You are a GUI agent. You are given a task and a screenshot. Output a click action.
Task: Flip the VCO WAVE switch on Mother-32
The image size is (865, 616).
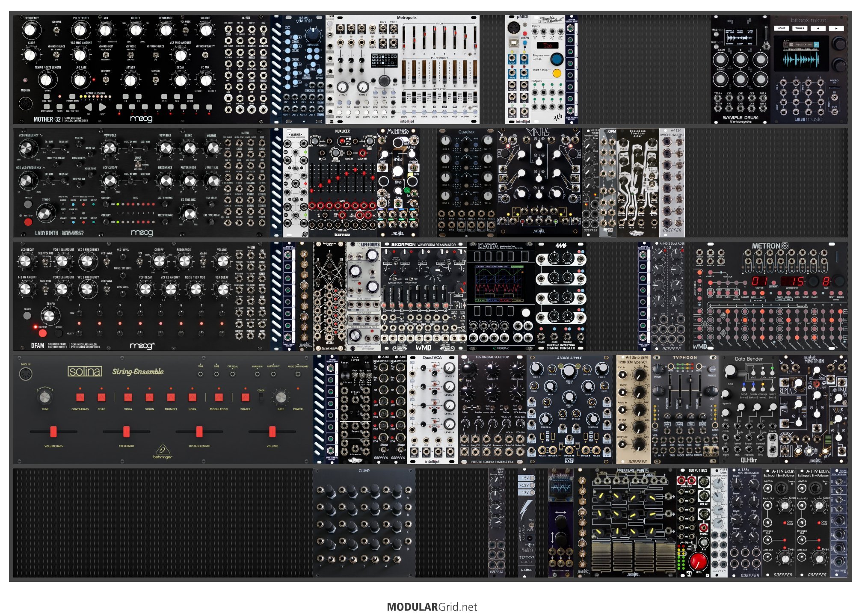click(x=56, y=29)
